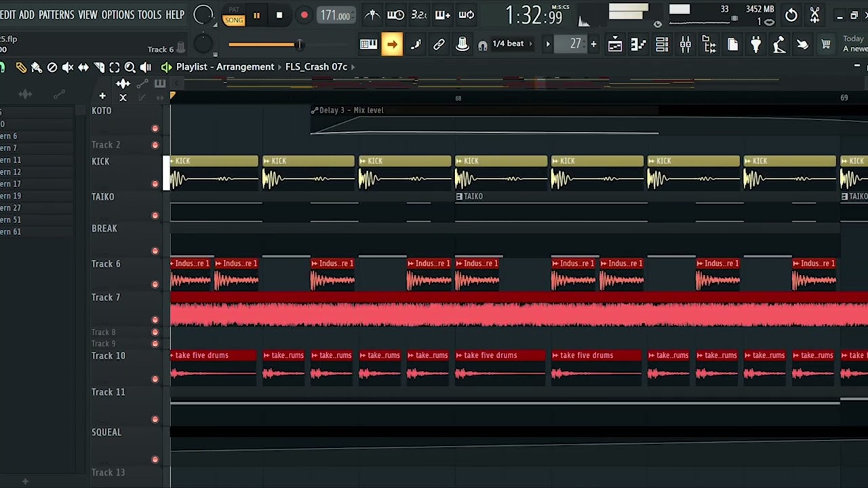
Task: Open Playlist - Arrangement menu
Action: [225, 66]
